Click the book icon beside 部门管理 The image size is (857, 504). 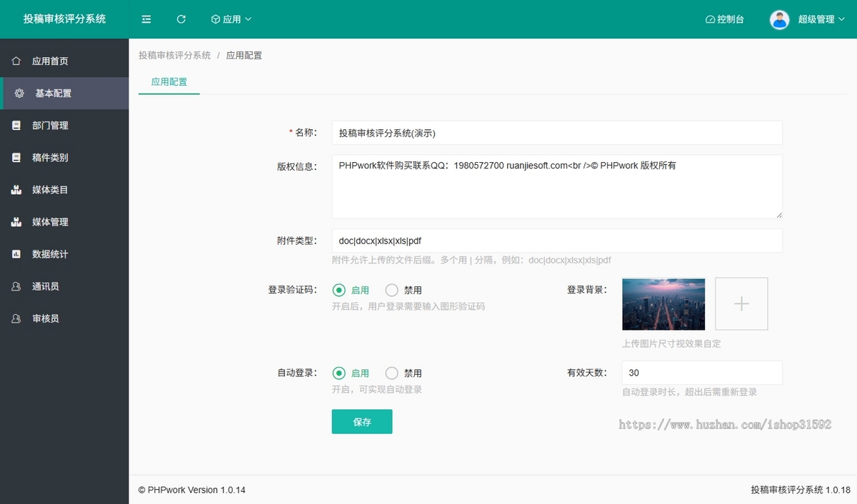[x=16, y=126]
